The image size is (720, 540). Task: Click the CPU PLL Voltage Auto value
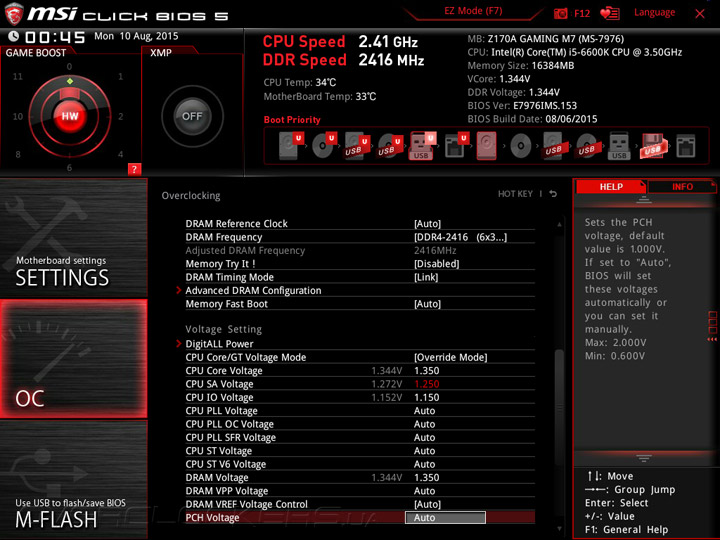coord(424,411)
